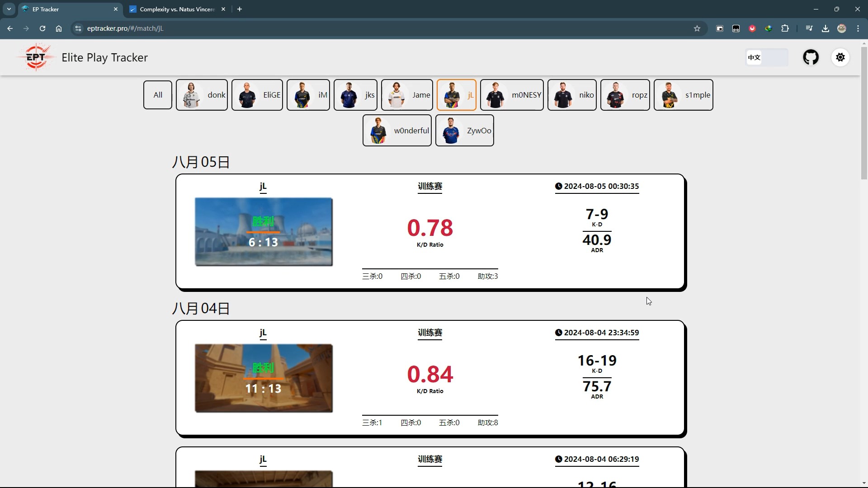Image resolution: width=868 pixels, height=488 pixels.
Task: Filter matches by donk
Action: click(x=202, y=95)
